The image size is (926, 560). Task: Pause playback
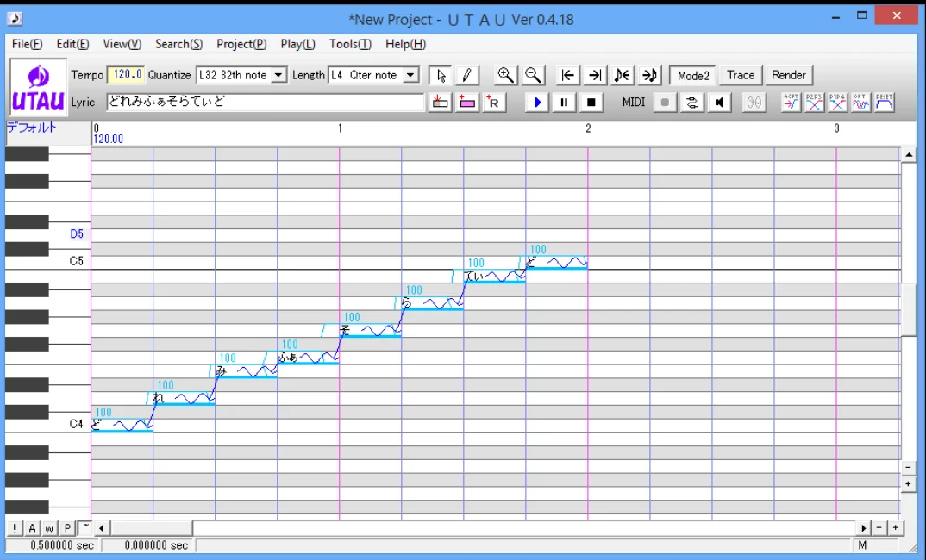point(564,102)
